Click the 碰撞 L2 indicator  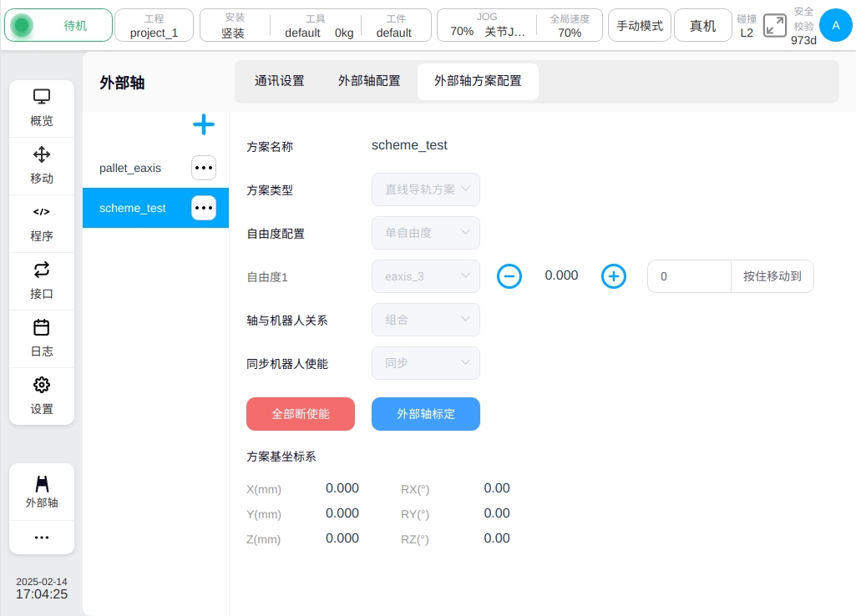click(747, 26)
